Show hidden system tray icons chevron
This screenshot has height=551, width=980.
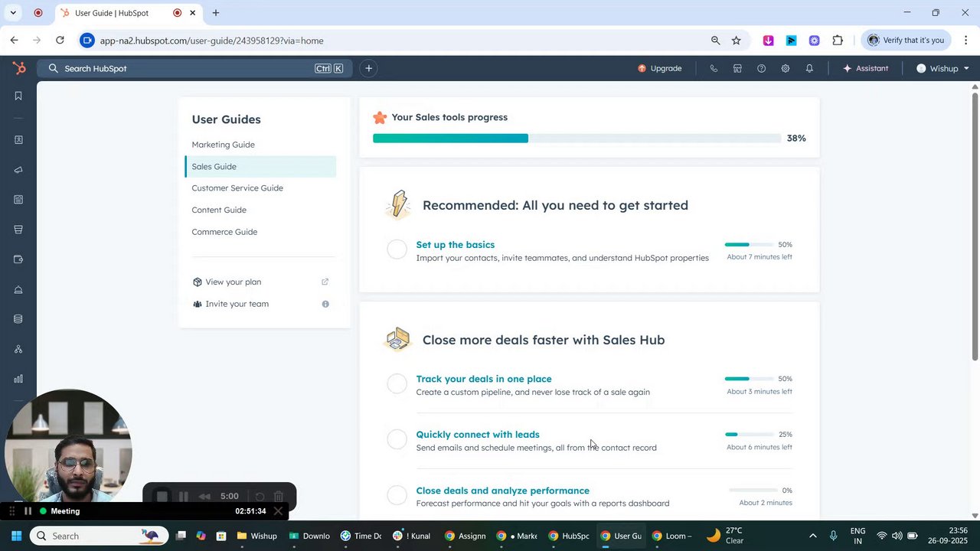(x=812, y=536)
